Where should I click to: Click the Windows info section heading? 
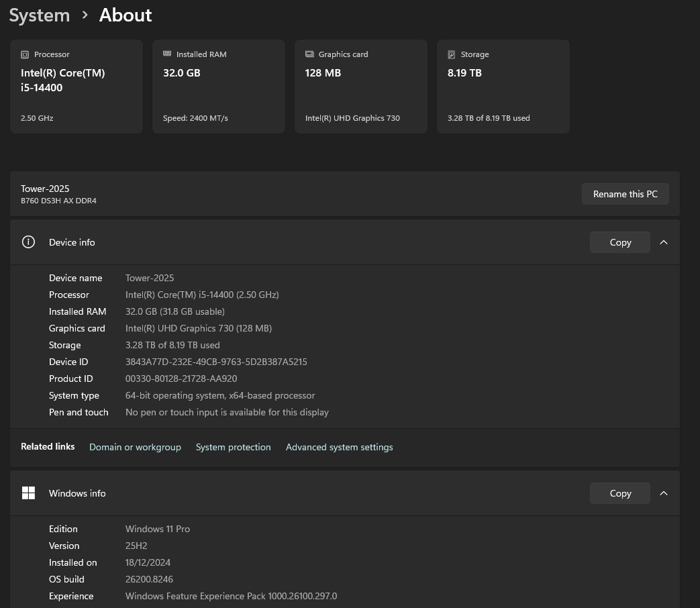pyautogui.click(x=77, y=493)
